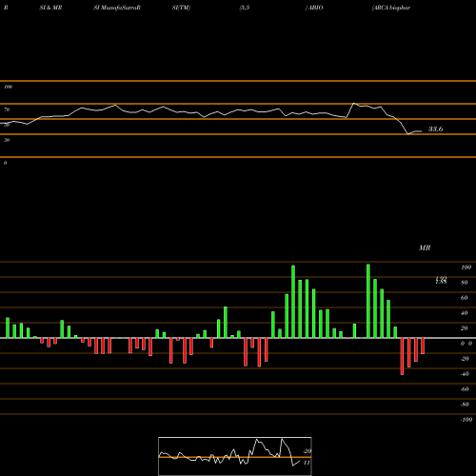Image resolution: width=476 pixels, height=476 pixels.
Task: Click the RSI axis label 30
Action: pos(7,140)
